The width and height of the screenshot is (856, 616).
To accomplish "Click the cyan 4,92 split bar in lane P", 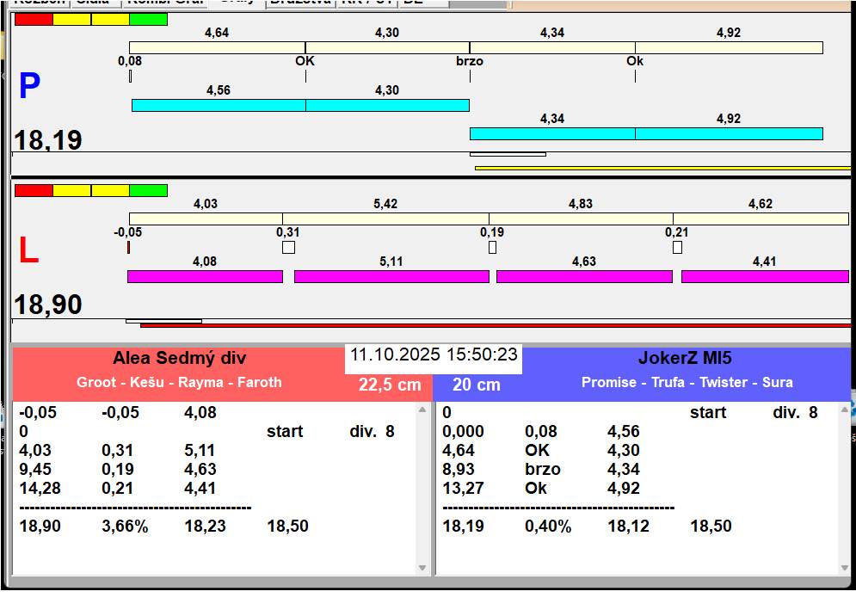I will tap(729, 133).
